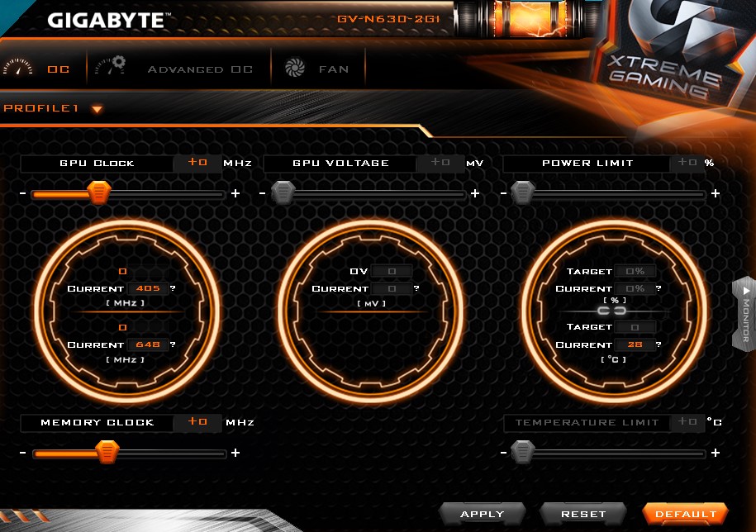Image resolution: width=756 pixels, height=532 pixels.
Task: Open the Fan tab
Action: (x=334, y=69)
